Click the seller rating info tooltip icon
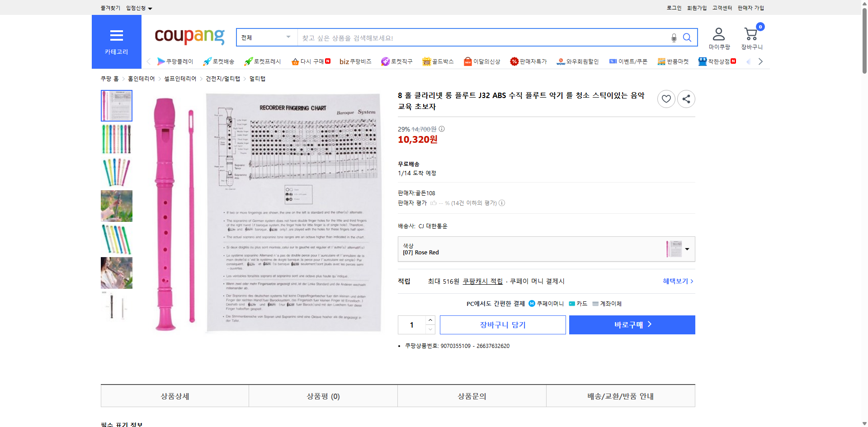This screenshot has width=868, height=427. point(502,203)
